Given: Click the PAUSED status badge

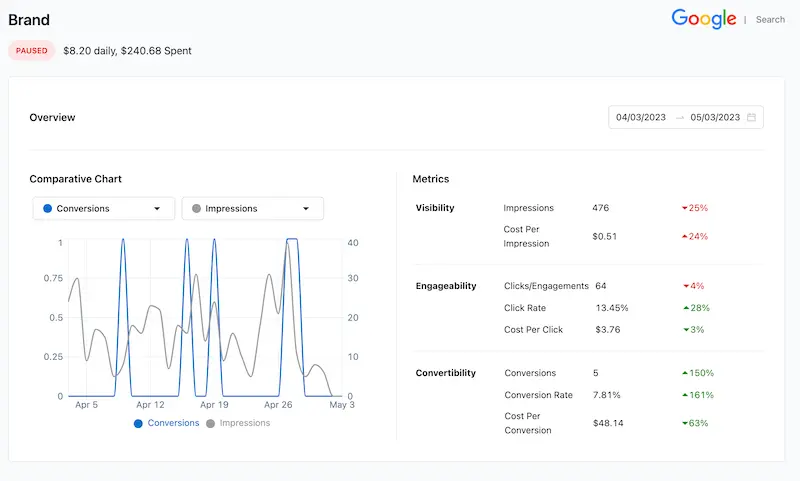Looking at the screenshot, I should [32, 50].
